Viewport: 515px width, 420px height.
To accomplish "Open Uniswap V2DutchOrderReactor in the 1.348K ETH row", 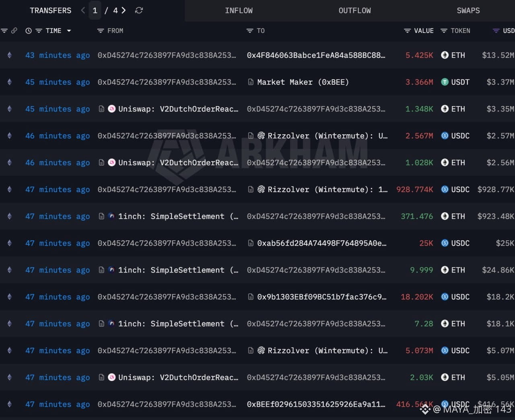I will (178, 109).
